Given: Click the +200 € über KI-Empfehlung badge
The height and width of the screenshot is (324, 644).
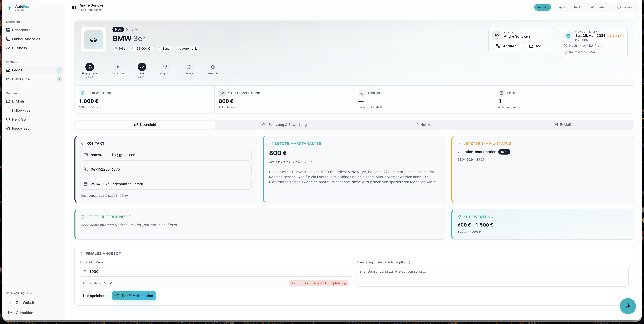Looking at the screenshot, I should [319, 283].
